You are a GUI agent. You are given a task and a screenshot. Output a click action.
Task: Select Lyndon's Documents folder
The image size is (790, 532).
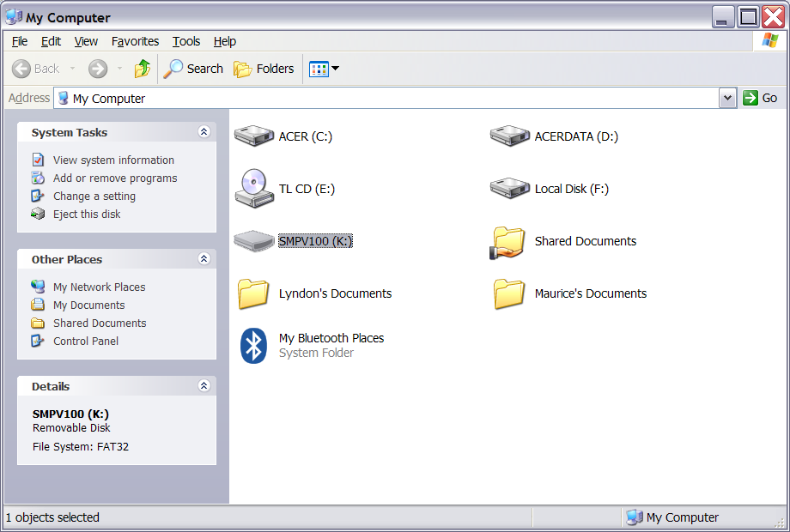(x=254, y=293)
